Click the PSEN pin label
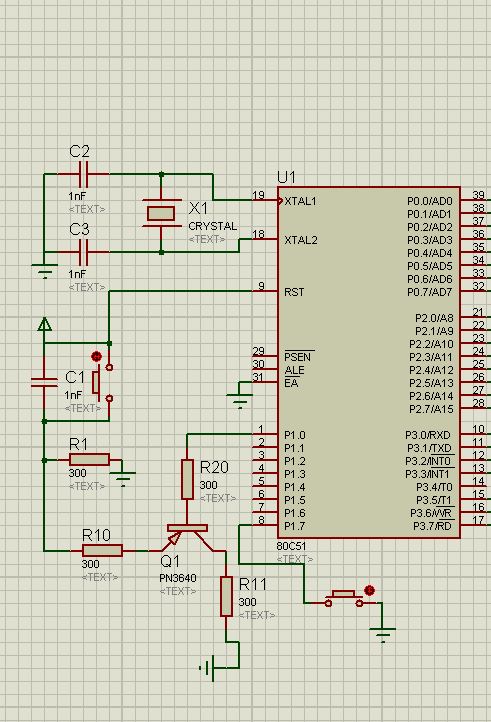The height and width of the screenshot is (722, 491). click(x=298, y=357)
